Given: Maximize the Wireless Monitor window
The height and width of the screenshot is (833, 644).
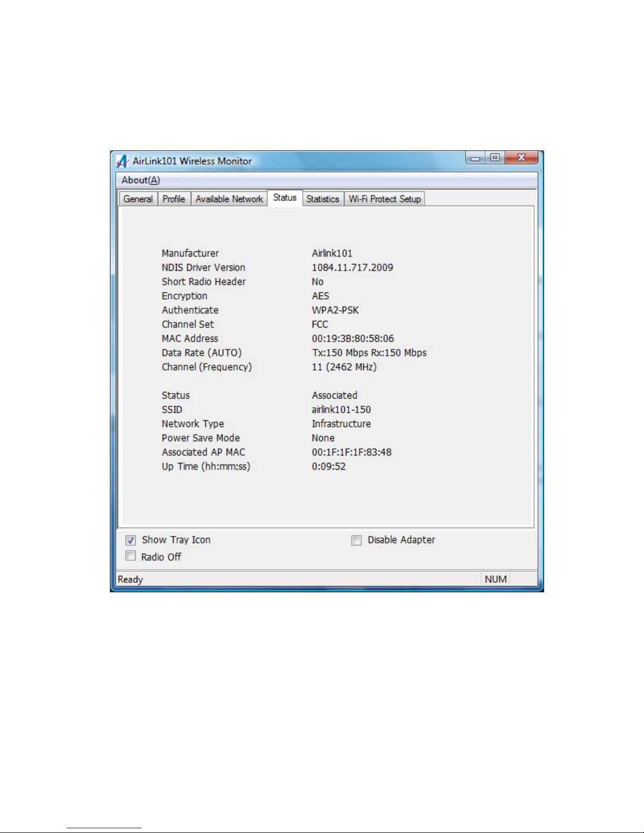Looking at the screenshot, I should tap(495, 158).
